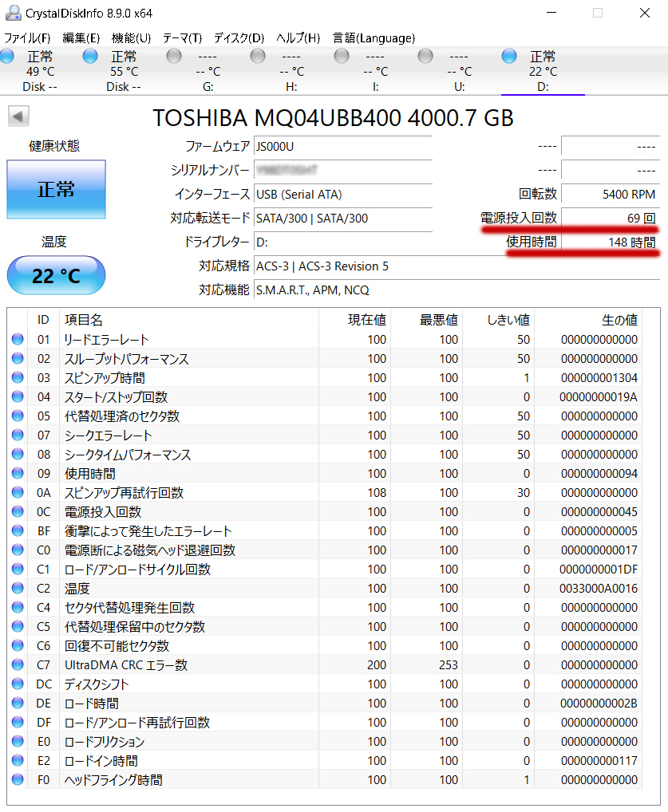The height and width of the screenshot is (812, 668).
Task: Select the G: drive gray status orb
Action: click(174, 55)
